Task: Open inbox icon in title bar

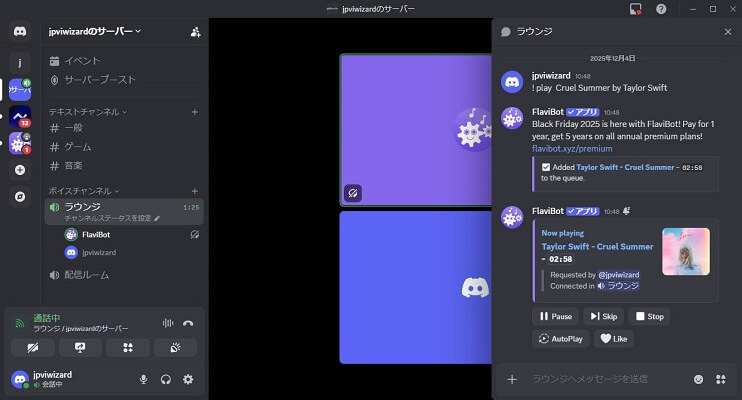Action: pyautogui.click(x=635, y=9)
